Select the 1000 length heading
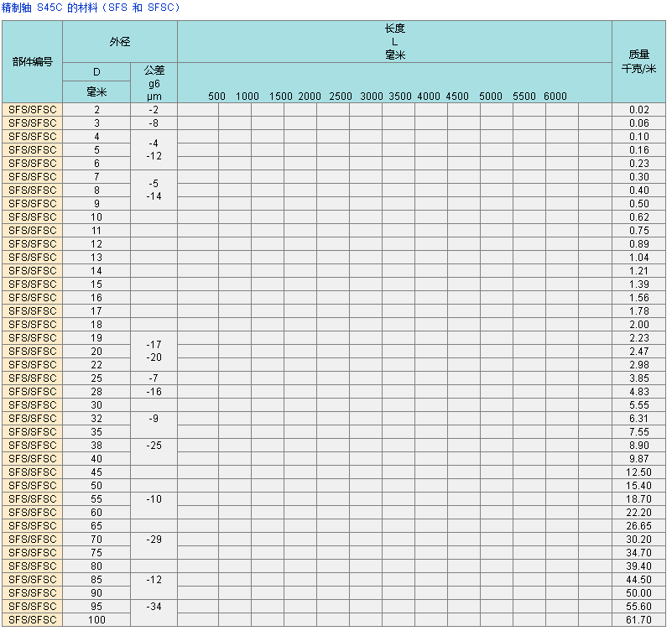 (247, 96)
